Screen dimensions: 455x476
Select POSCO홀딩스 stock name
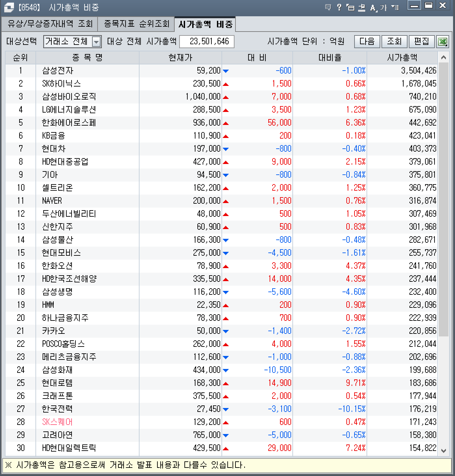click(x=63, y=344)
